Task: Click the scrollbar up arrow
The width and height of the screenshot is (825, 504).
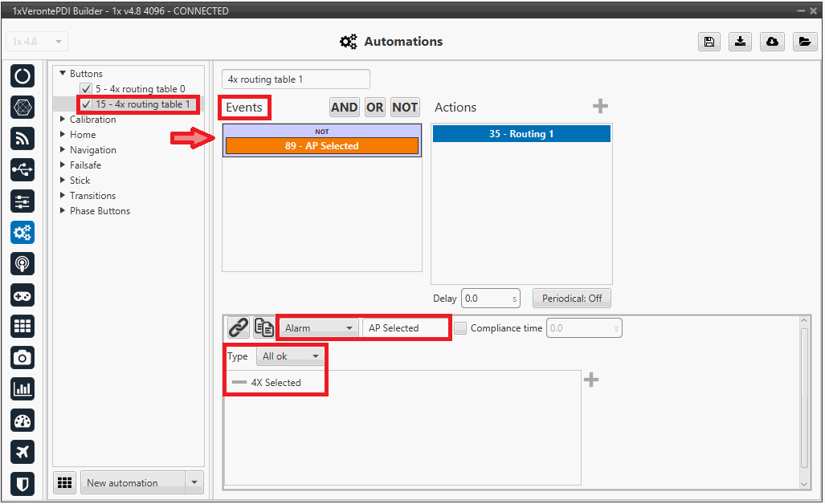Action: (804, 320)
